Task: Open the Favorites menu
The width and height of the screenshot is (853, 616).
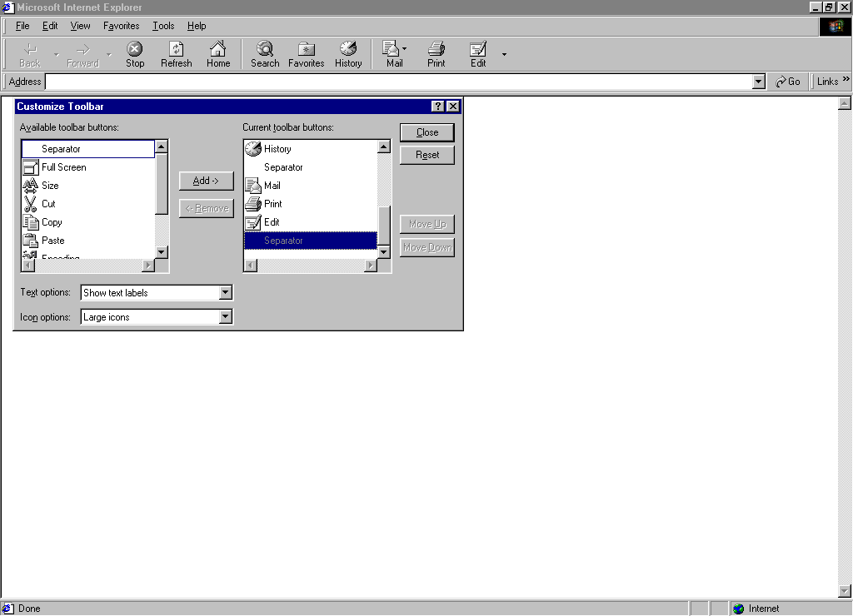Action: tap(122, 26)
